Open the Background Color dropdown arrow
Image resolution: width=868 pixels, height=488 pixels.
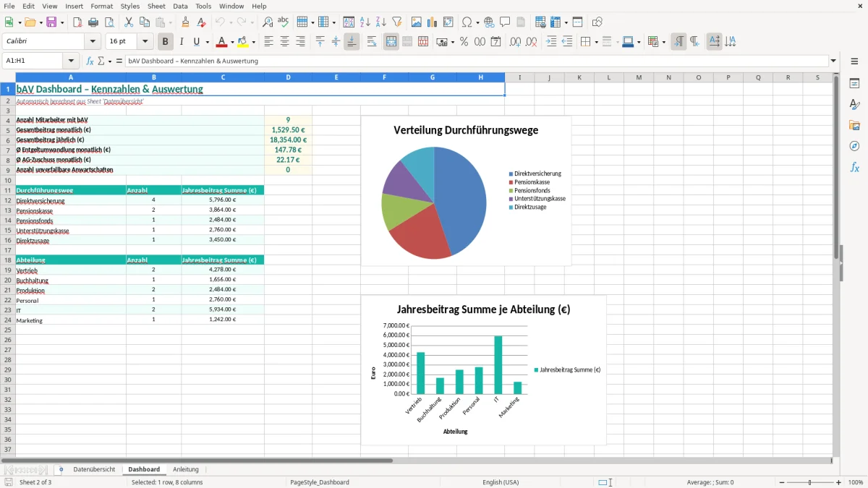pos(254,42)
